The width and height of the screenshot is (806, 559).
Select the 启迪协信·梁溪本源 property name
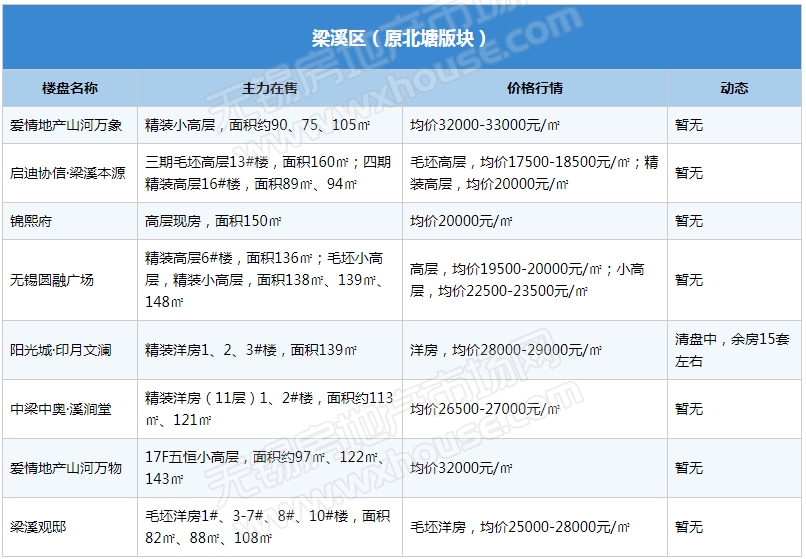tap(68, 173)
